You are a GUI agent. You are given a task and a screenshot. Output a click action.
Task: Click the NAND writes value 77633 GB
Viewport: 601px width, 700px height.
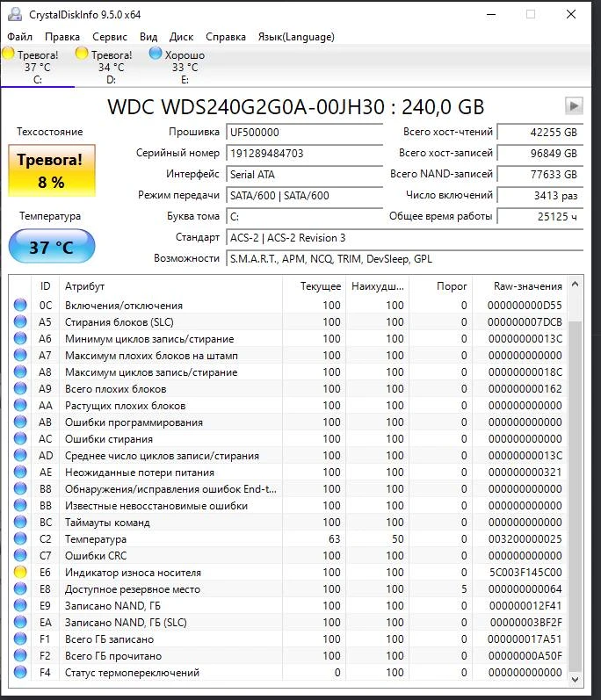point(540,174)
